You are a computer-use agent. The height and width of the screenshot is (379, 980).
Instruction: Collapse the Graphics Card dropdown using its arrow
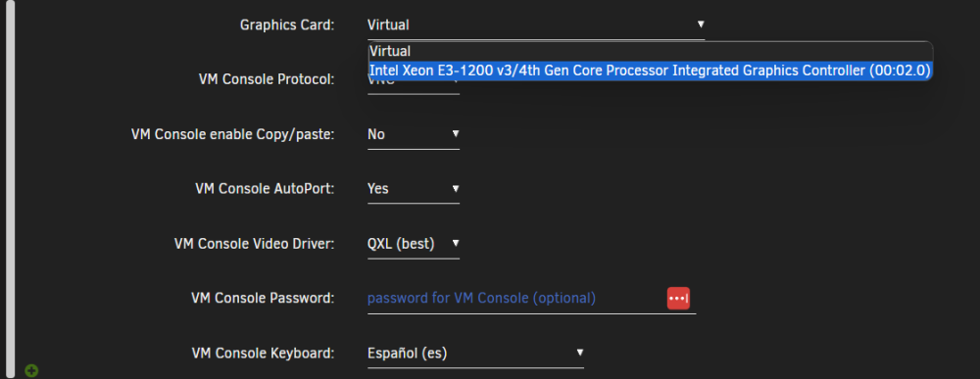tap(701, 24)
